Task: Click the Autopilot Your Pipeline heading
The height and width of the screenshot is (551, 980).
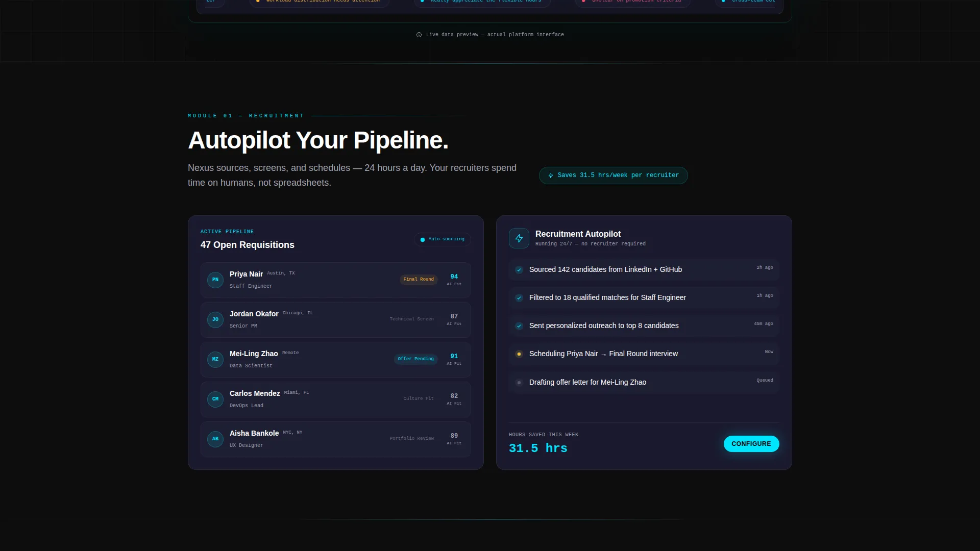Action: click(x=318, y=140)
